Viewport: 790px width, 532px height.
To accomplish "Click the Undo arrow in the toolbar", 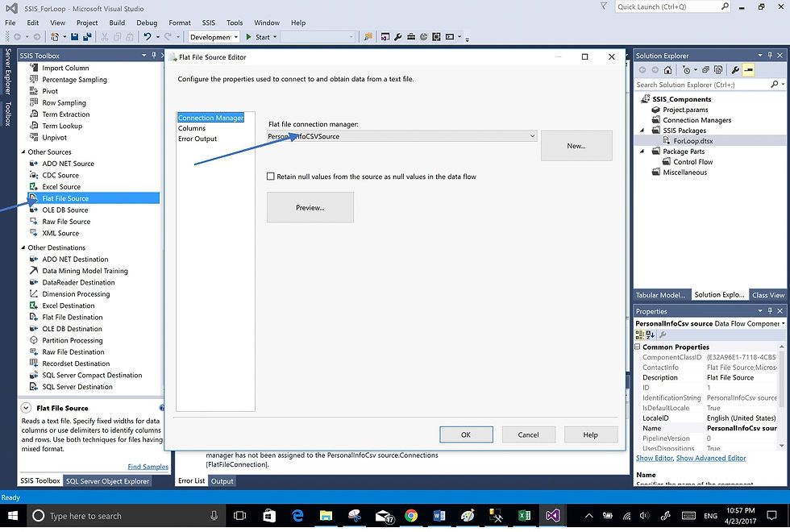I will (147, 37).
